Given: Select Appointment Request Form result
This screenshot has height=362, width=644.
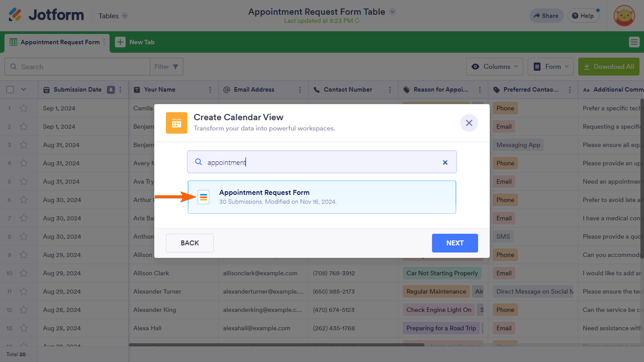Looking at the screenshot, I should pos(322,197).
